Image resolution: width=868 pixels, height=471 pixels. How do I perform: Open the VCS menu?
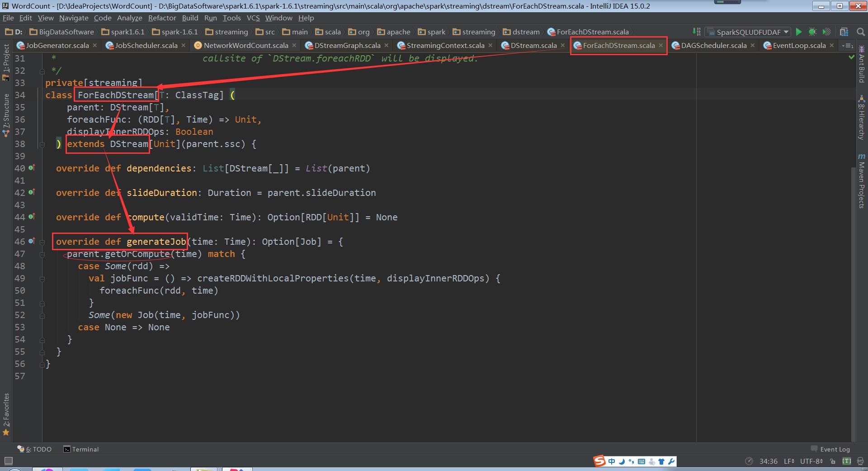click(x=253, y=18)
